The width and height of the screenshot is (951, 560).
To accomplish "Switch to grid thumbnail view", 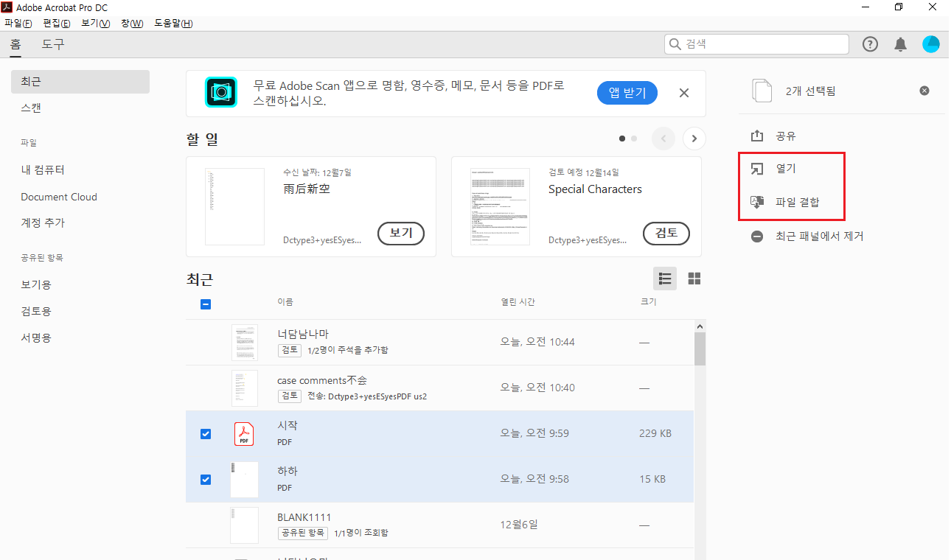I will point(694,279).
